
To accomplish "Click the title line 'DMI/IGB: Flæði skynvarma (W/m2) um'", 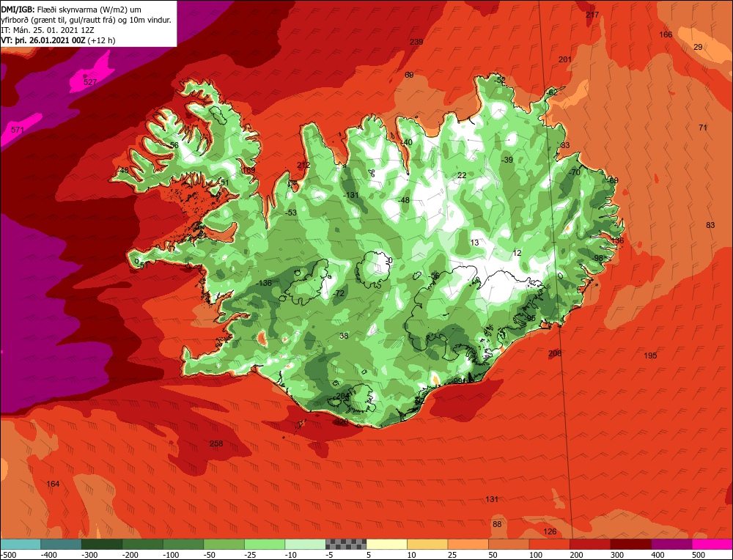I will click(71, 10).
